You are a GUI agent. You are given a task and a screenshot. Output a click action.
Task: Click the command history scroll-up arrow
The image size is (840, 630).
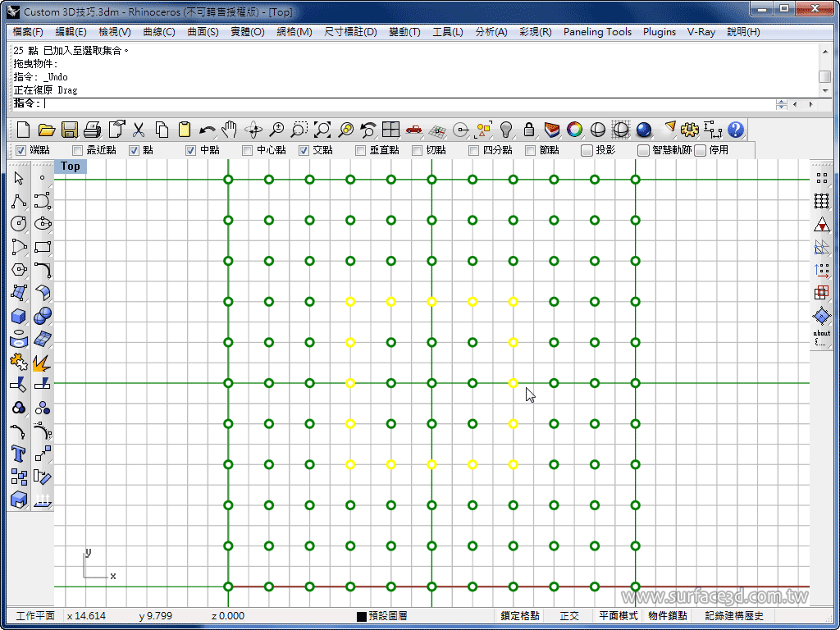click(825, 52)
